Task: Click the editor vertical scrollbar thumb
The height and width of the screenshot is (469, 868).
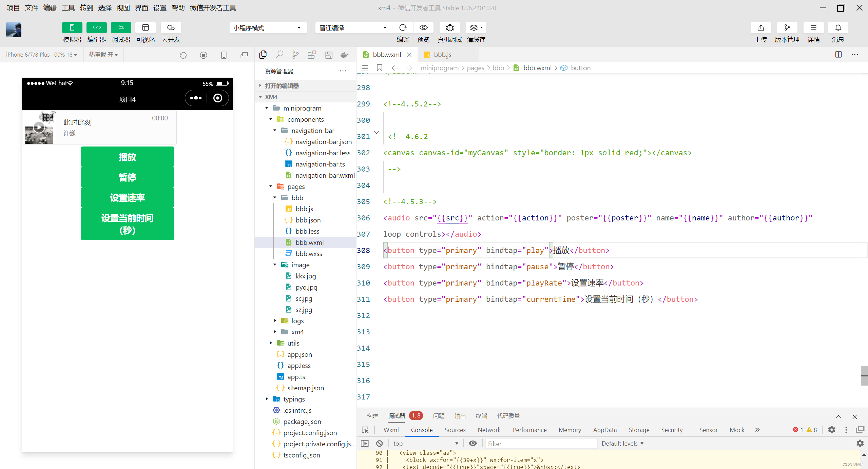Action: tap(864, 375)
